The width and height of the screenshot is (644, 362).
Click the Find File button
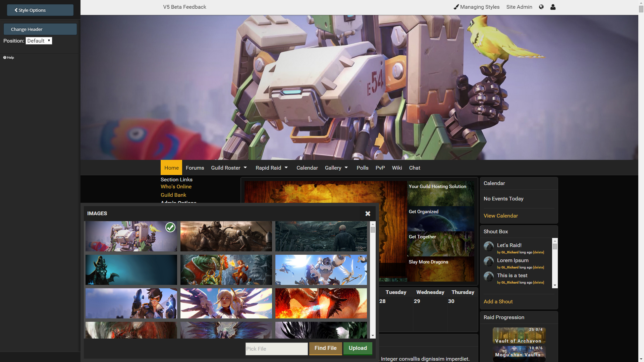[x=325, y=348]
